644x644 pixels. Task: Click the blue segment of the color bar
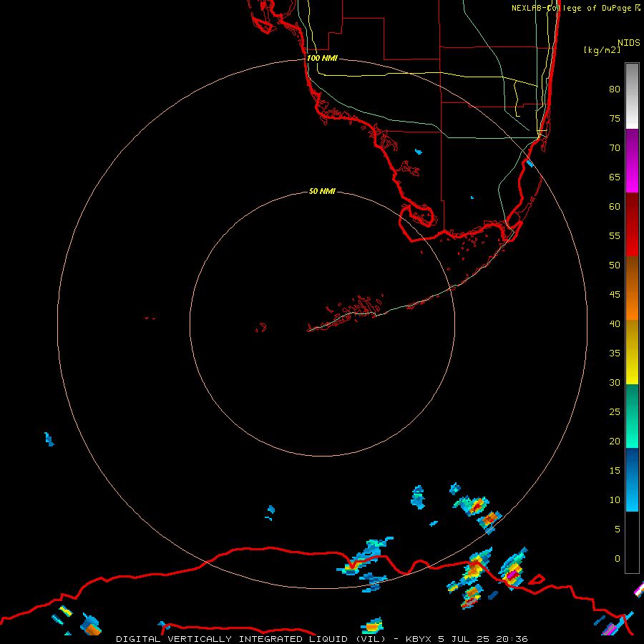[632, 479]
